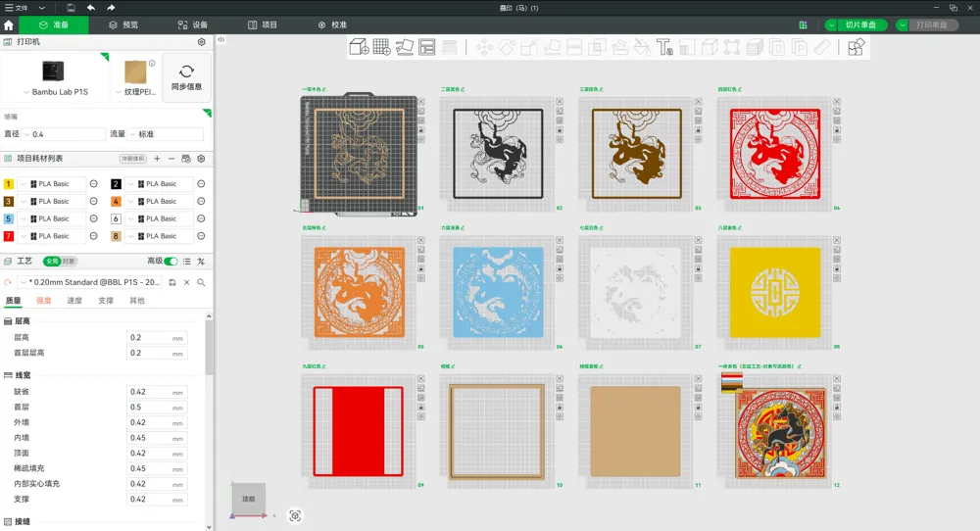
Task: Open the slice plate dropdown arrow
Action: click(x=831, y=25)
